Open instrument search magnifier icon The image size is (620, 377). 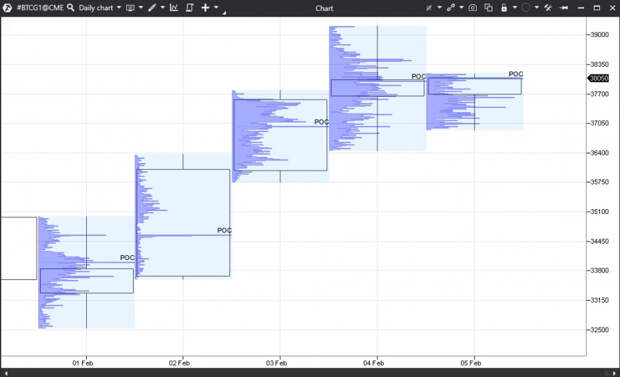[x=71, y=8]
